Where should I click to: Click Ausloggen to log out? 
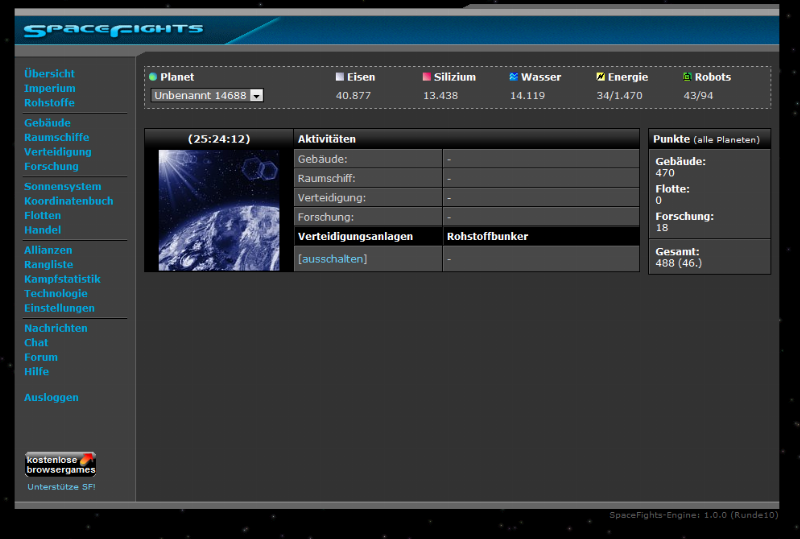point(52,398)
